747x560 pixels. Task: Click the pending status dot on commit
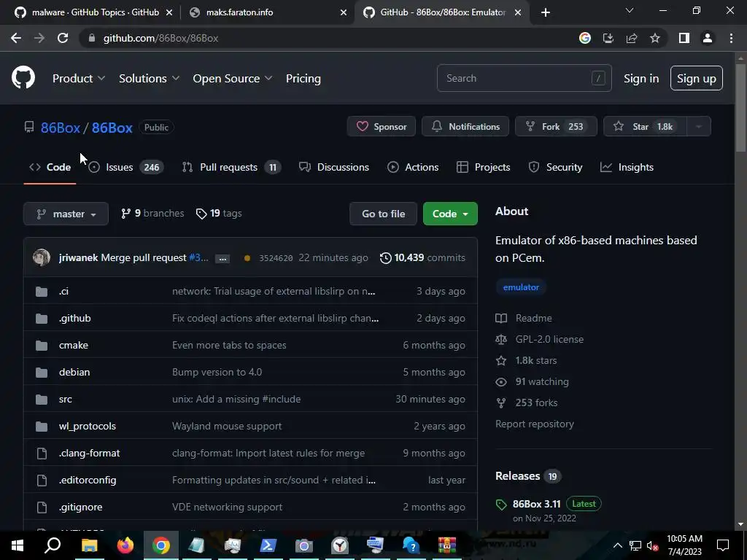point(247,258)
